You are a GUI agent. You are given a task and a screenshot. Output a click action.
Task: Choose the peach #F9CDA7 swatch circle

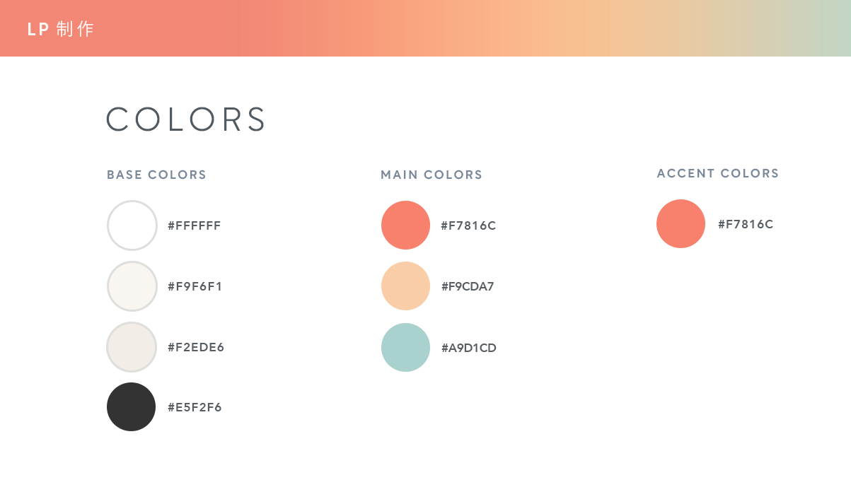pyautogui.click(x=405, y=286)
